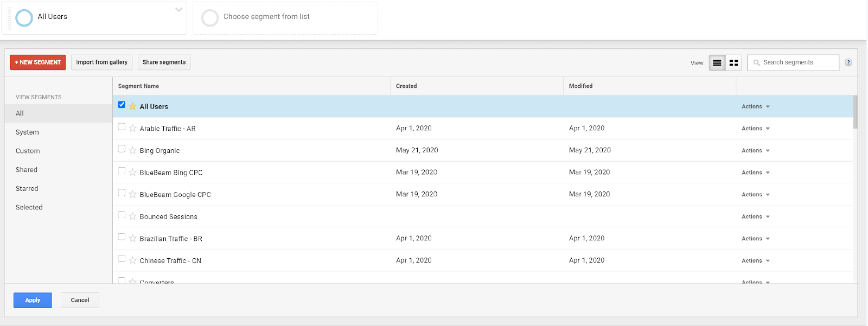Click the help question mark icon
Screen dimensions: 868x326
pos(848,62)
